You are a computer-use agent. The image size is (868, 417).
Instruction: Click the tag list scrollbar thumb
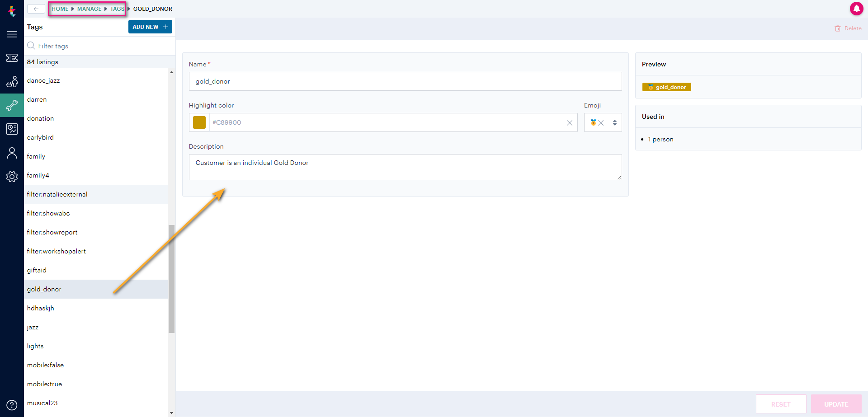(x=171, y=279)
